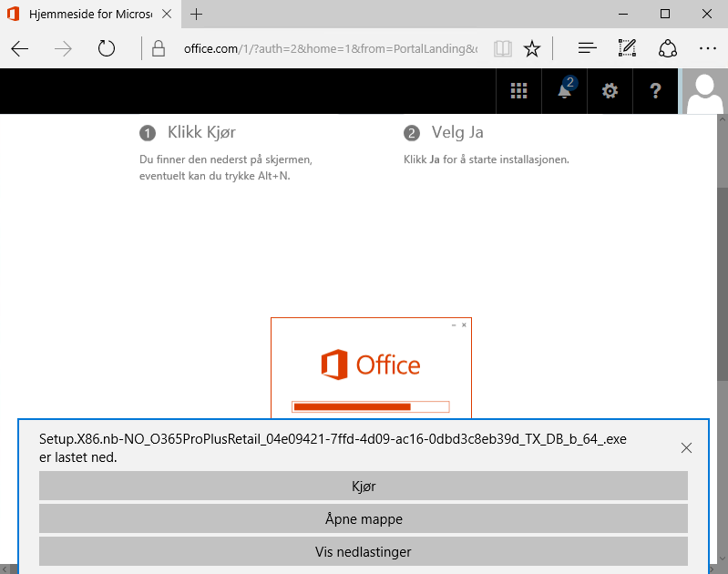The height and width of the screenshot is (574, 728).
Task: Open the Edge More actions menu
Action: tap(708, 48)
